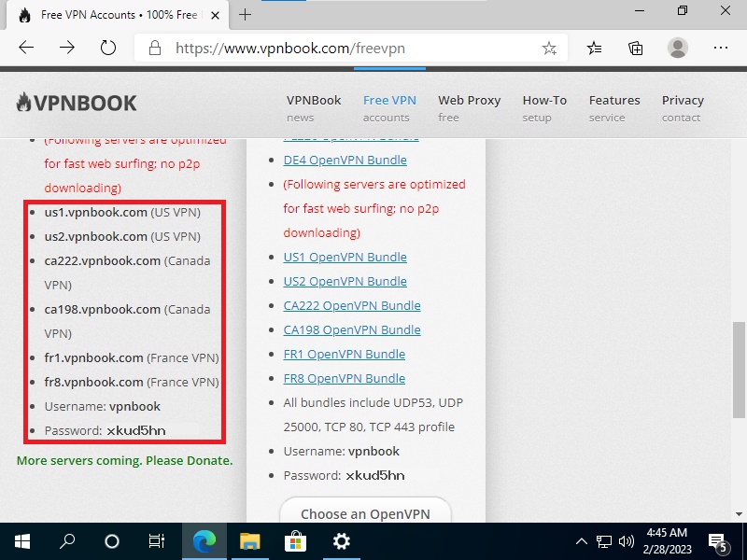Image resolution: width=747 pixels, height=560 pixels.
Task: Open the Features service menu item
Action: 613,107
